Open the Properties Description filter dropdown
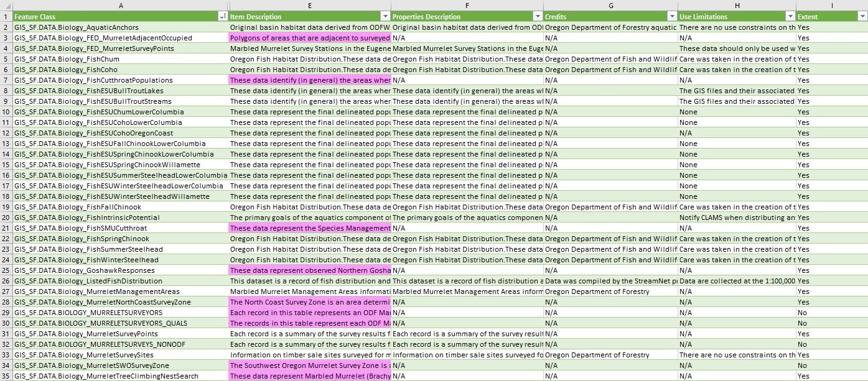 (538, 17)
